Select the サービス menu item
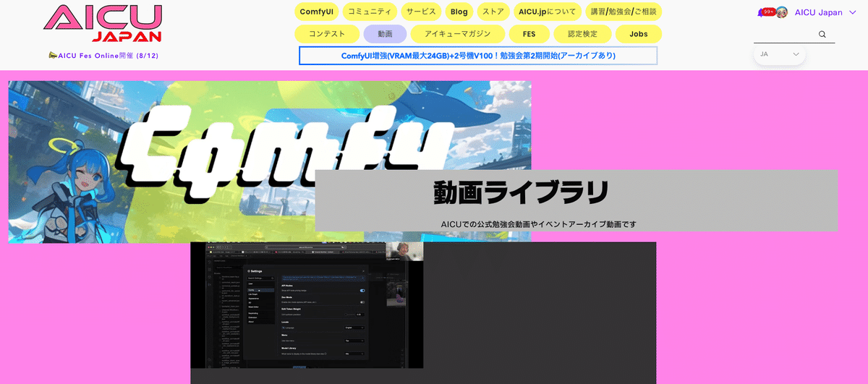Image resolution: width=868 pixels, height=384 pixels. point(420,12)
